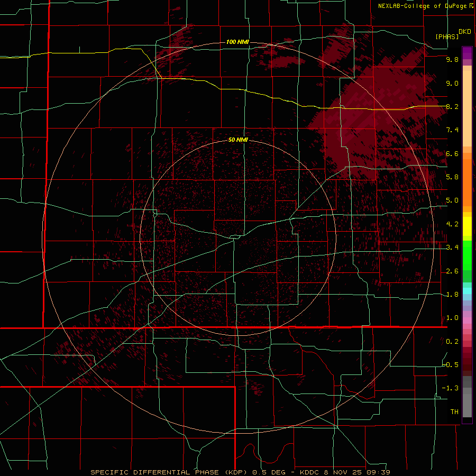Click the 2.6 scale value

click(452, 271)
